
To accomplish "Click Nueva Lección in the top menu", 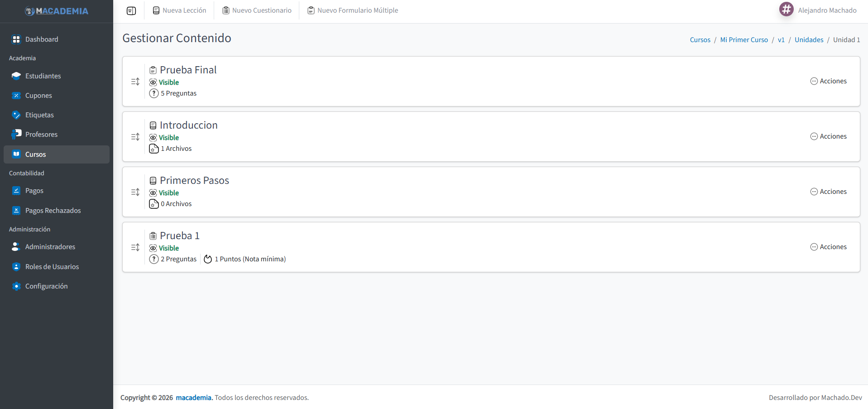I will [179, 10].
